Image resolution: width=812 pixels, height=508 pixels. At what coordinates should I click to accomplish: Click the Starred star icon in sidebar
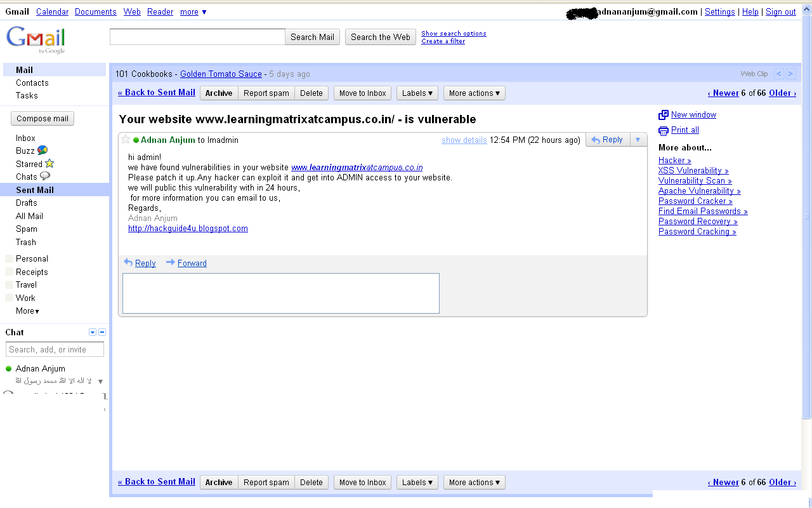[49, 164]
